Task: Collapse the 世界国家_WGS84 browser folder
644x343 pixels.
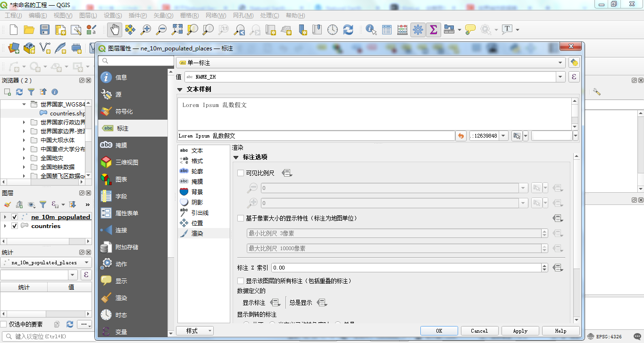Action: pos(24,104)
